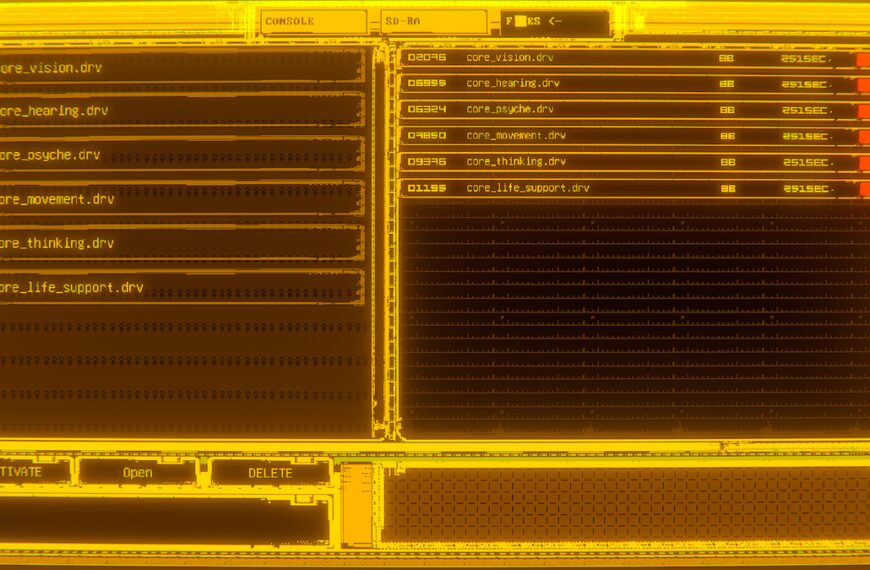Click the red status indicator on core_hearing.drv row
The height and width of the screenshot is (570, 870).
pyautogui.click(x=863, y=85)
